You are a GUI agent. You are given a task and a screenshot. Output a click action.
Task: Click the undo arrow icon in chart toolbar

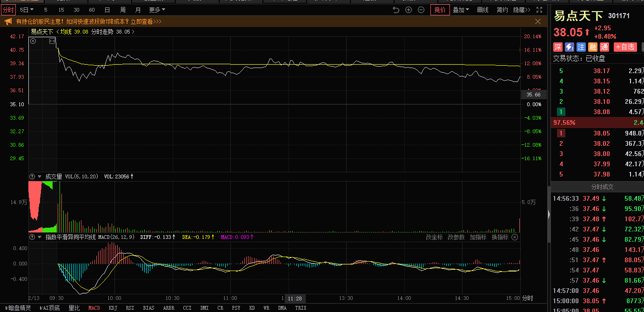(396, 10)
